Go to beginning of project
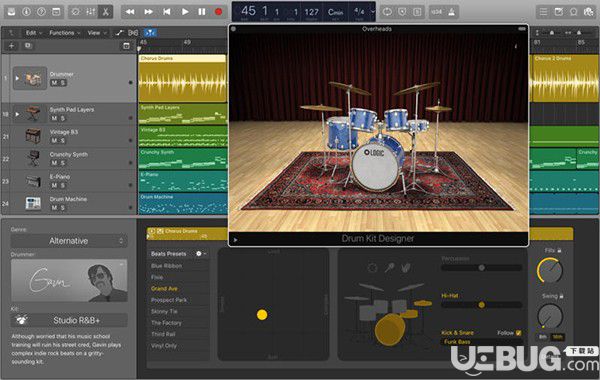 click(166, 12)
